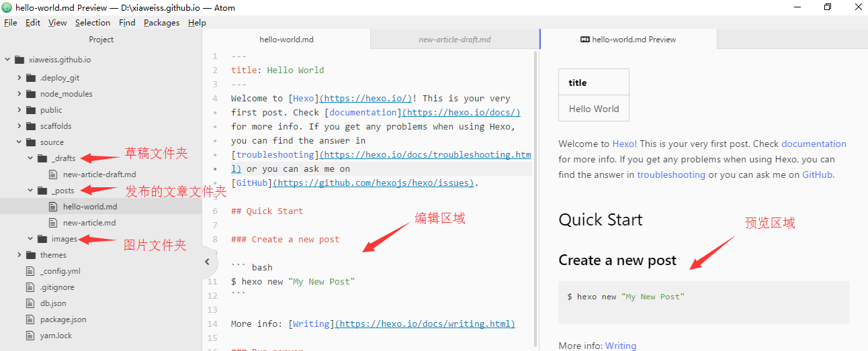Click the markdown preview tab icon
Viewport: 868px width, 351px height.
tap(584, 40)
